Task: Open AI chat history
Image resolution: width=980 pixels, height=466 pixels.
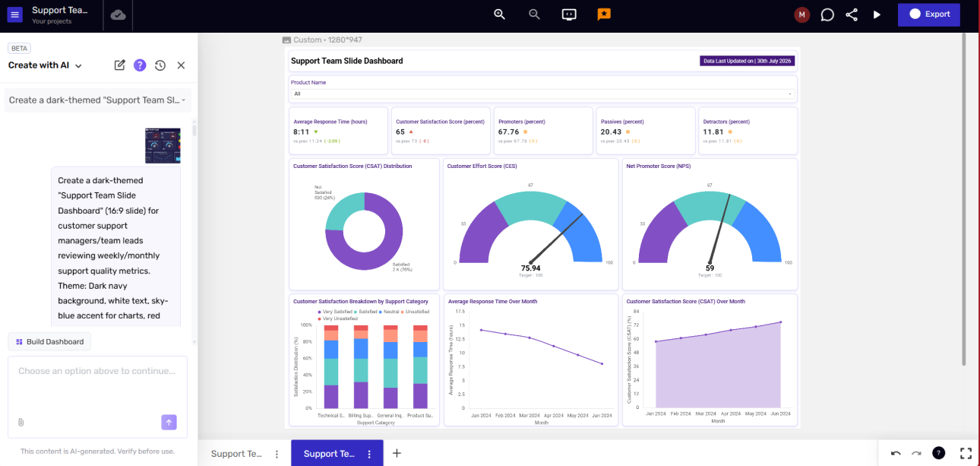Action: pyautogui.click(x=160, y=65)
